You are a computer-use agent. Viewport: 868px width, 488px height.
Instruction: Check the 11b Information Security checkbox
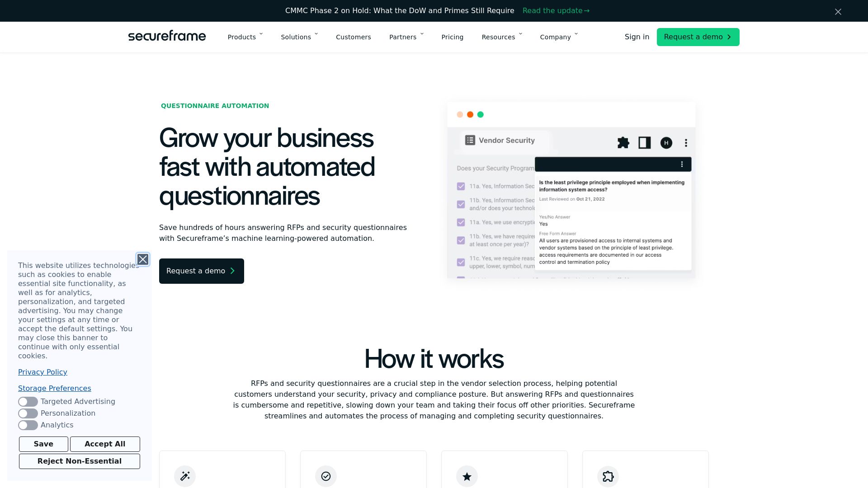click(461, 204)
